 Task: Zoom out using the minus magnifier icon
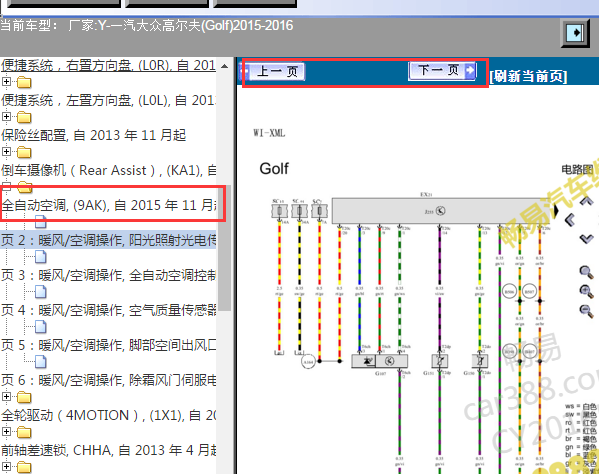pyautogui.click(x=586, y=311)
